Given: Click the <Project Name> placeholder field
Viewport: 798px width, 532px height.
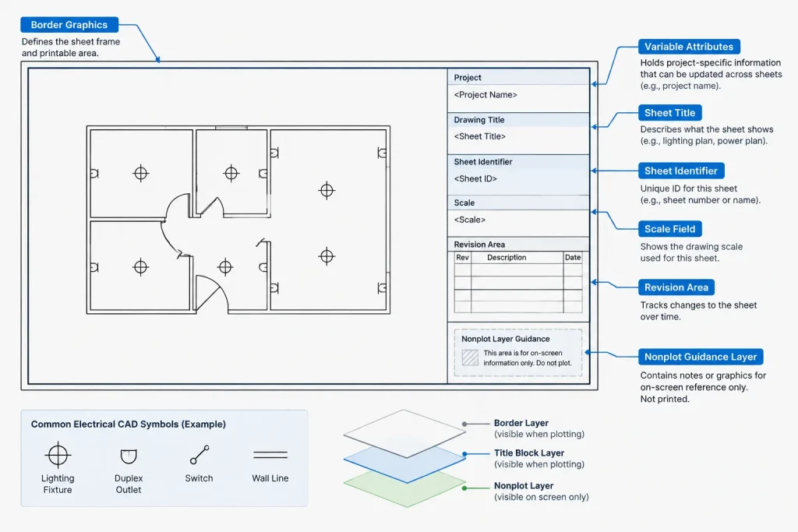Looking at the screenshot, I should coord(486,94).
